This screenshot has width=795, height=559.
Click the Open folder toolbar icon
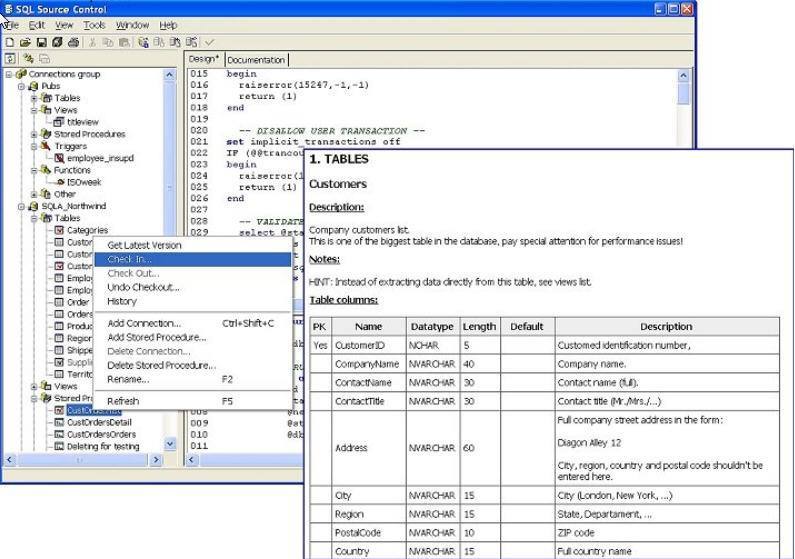25,42
